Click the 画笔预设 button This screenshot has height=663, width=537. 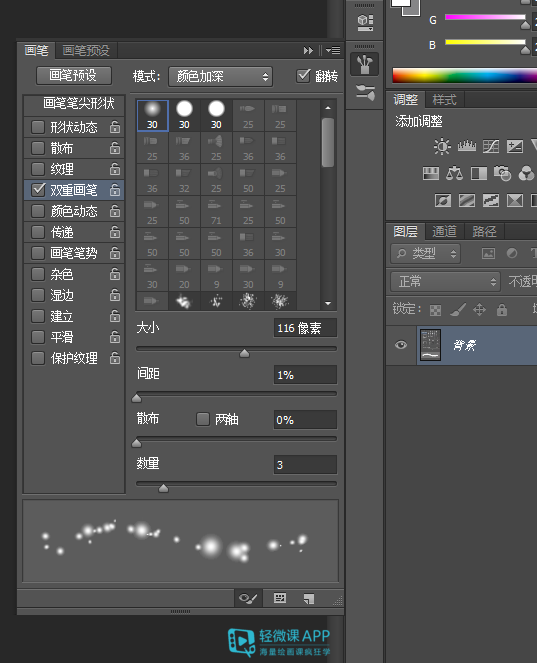pos(74,76)
